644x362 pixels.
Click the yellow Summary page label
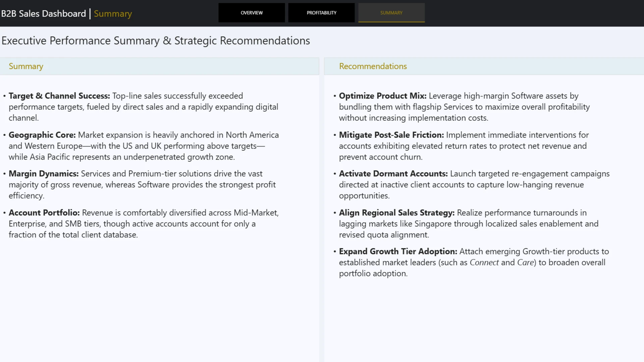click(113, 14)
